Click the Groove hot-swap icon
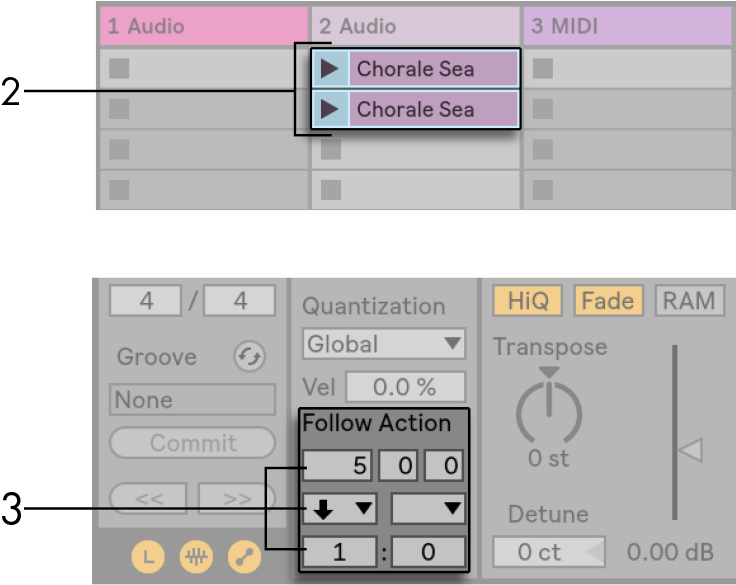 248,356
